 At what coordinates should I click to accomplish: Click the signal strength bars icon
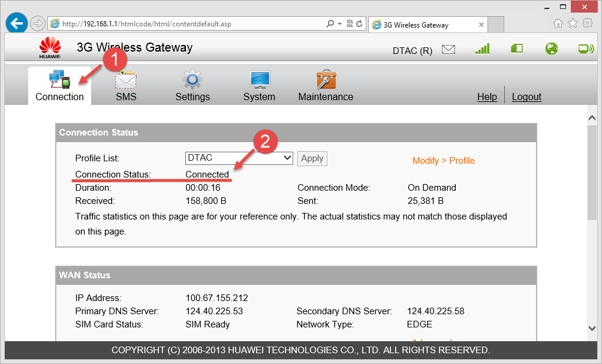click(x=483, y=49)
